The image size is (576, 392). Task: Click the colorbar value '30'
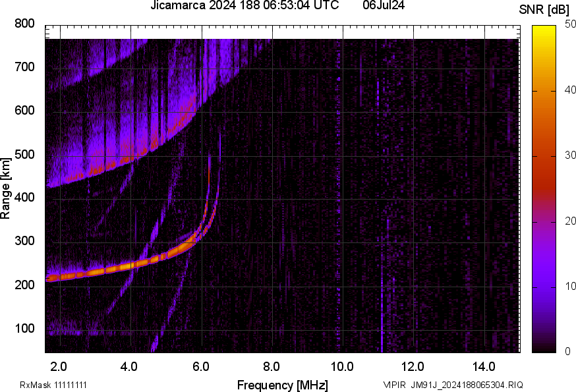[x=570, y=155]
